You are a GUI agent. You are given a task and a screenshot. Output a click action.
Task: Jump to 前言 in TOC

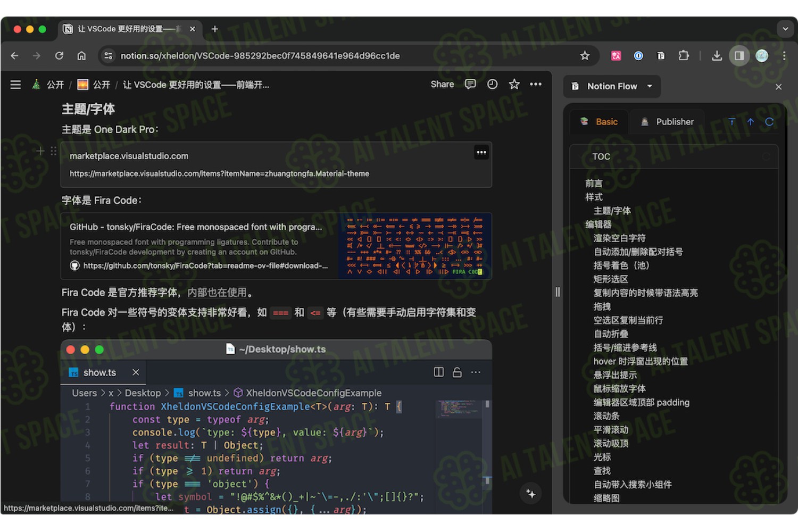[594, 184]
